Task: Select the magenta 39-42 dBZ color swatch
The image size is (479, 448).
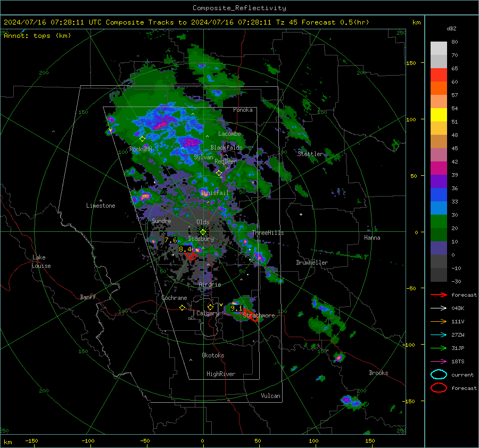Action: tap(439, 168)
